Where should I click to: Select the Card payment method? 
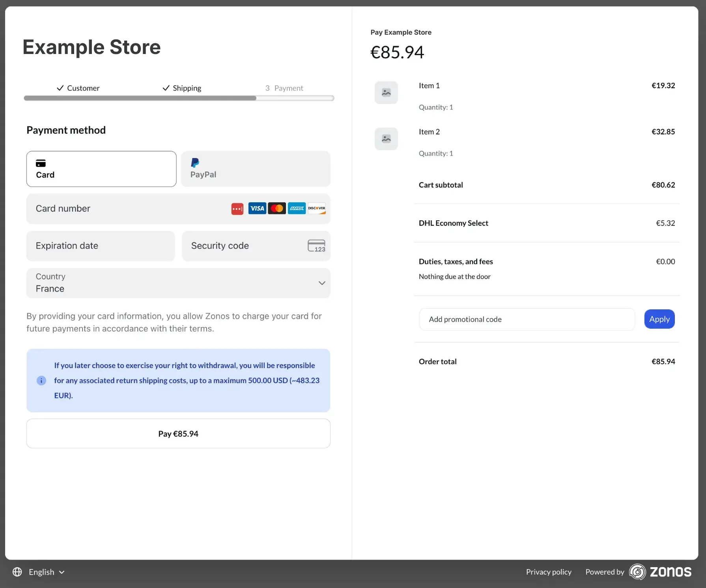(x=101, y=169)
